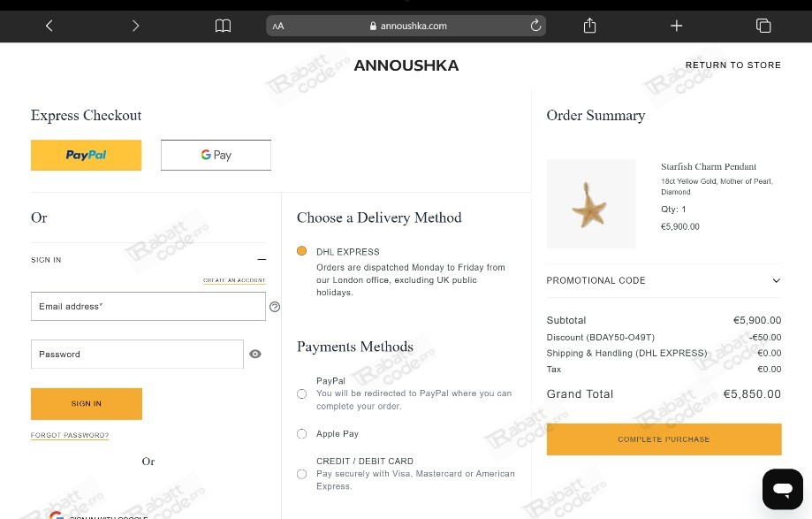Click the Complete Purchase button

point(664,439)
